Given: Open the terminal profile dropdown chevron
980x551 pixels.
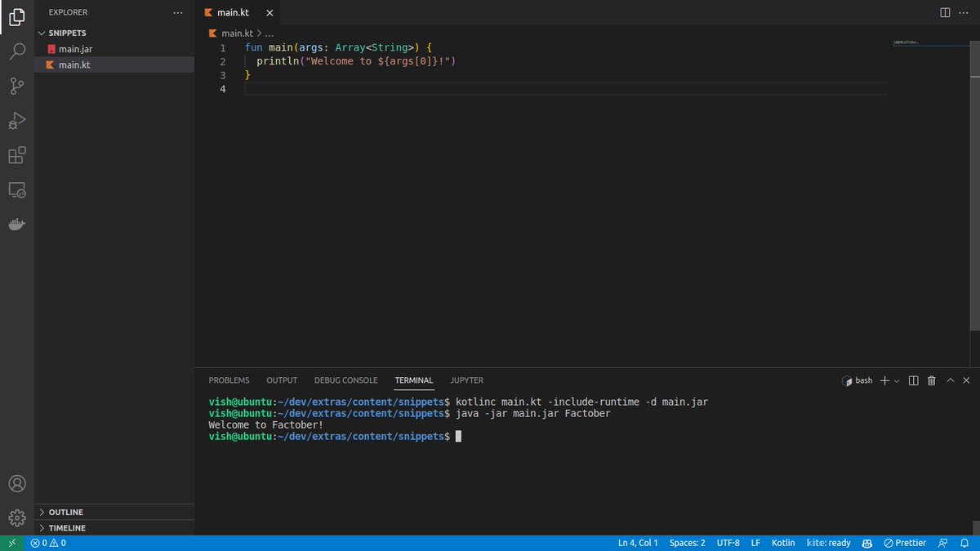Looking at the screenshot, I should (896, 380).
